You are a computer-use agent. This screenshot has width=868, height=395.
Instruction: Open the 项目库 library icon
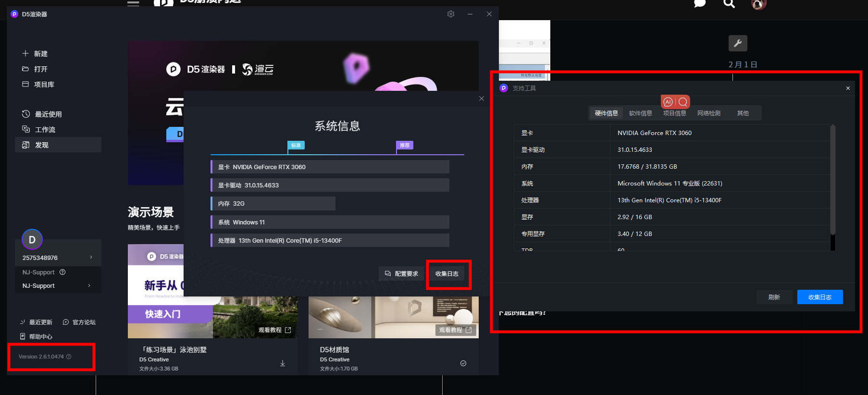coord(25,84)
